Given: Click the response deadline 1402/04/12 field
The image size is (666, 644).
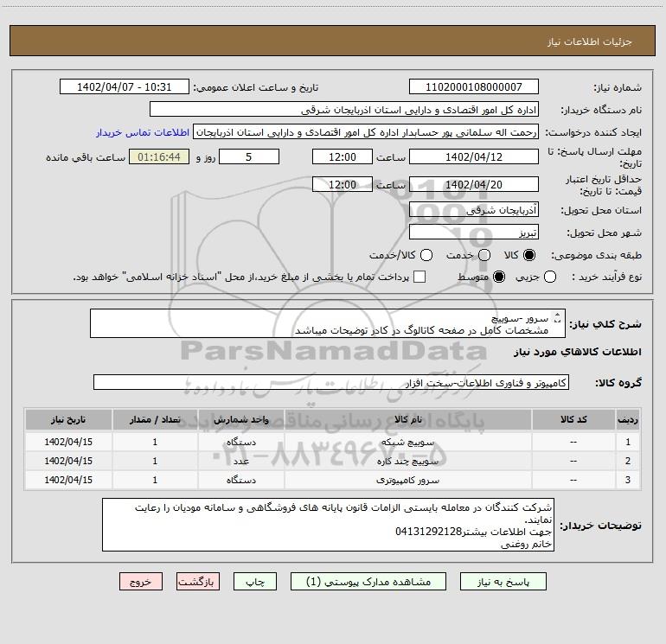Looking at the screenshot, I should 474,156.
